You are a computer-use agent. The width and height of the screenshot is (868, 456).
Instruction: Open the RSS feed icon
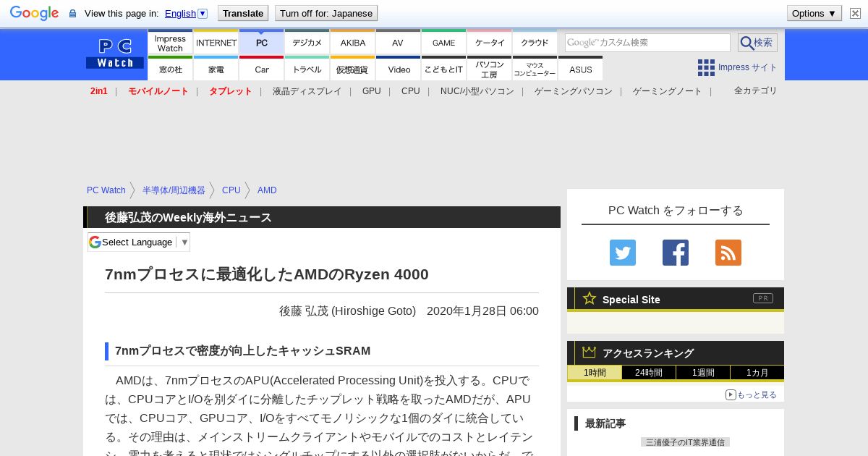pyautogui.click(x=728, y=253)
